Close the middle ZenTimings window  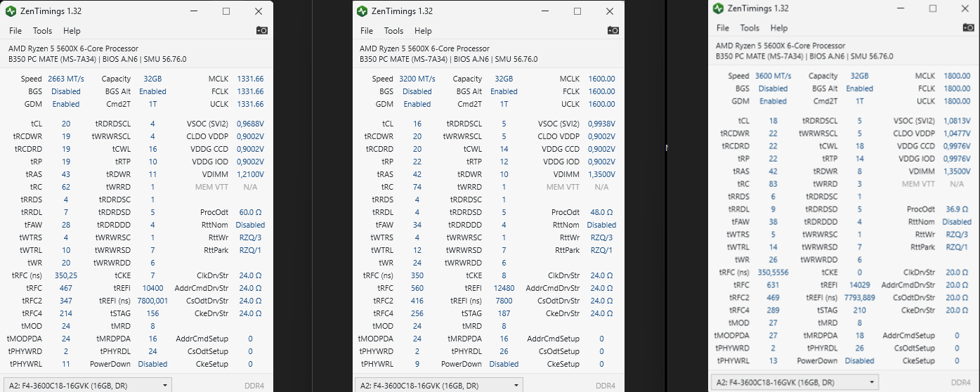point(610,11)
